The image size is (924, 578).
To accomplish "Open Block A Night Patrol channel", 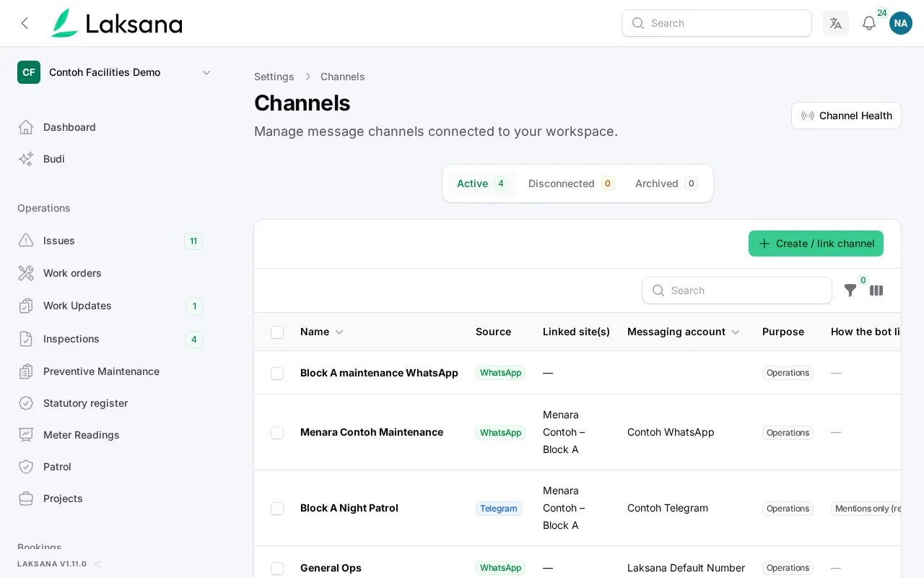I will pos(349,508).
